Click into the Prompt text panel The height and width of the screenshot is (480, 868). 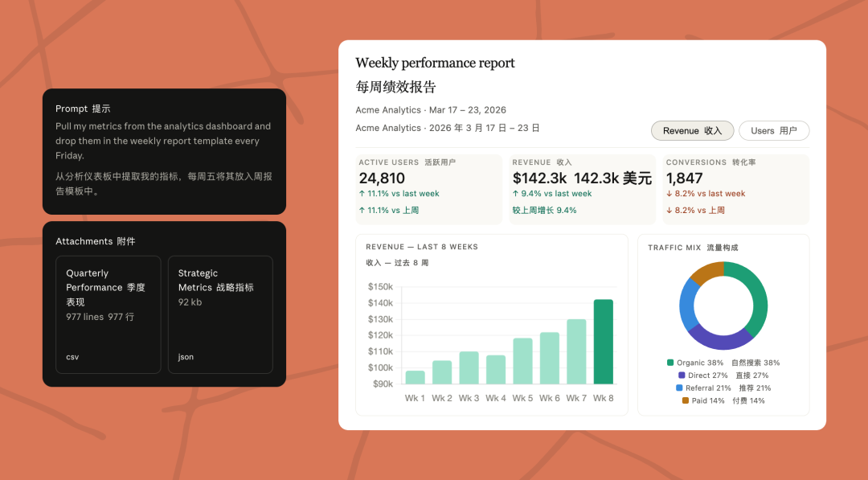[164, 151]
